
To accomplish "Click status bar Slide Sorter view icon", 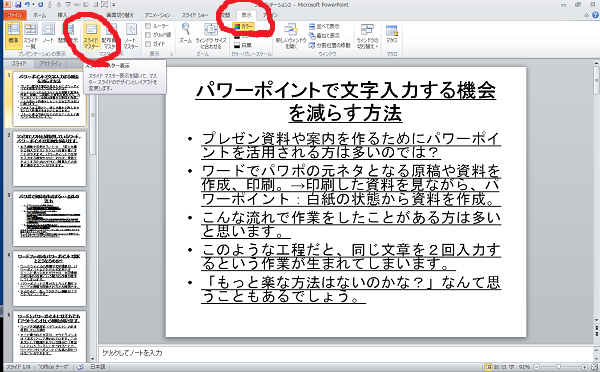I will (x=497, y=367).
